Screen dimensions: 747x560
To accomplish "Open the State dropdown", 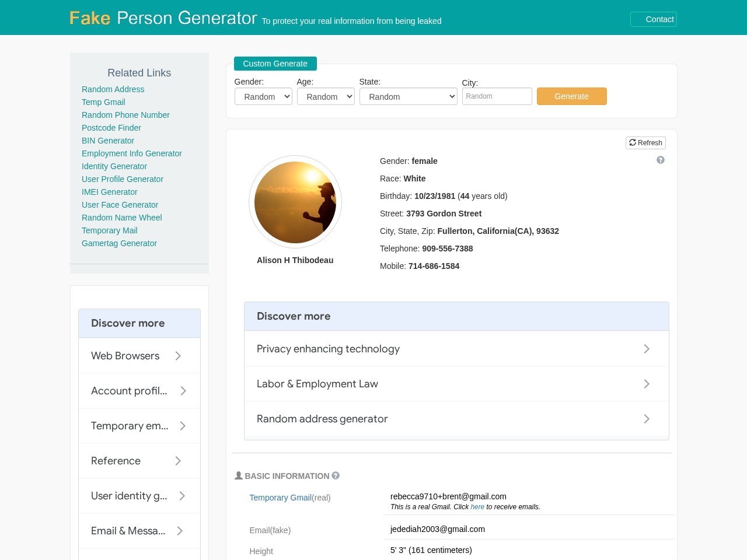I will [x=409, y=96].
